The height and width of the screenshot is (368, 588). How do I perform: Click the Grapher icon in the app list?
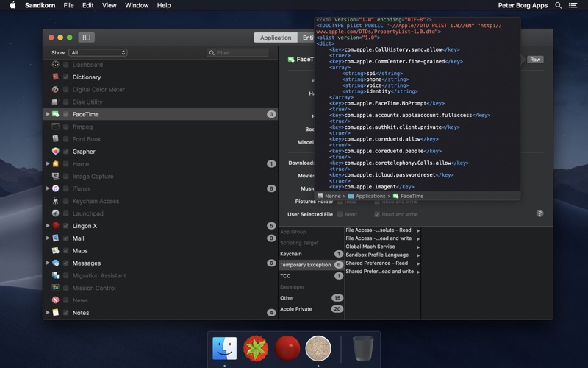56,152
